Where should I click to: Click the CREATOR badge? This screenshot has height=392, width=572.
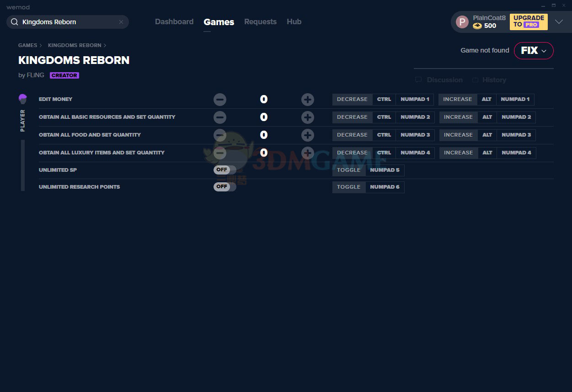[64, 75]
